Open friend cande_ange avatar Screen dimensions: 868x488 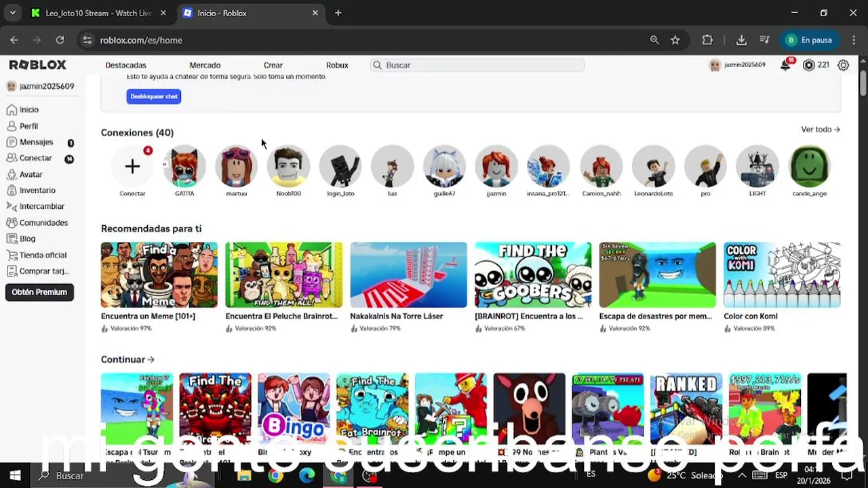pos(810,166)
